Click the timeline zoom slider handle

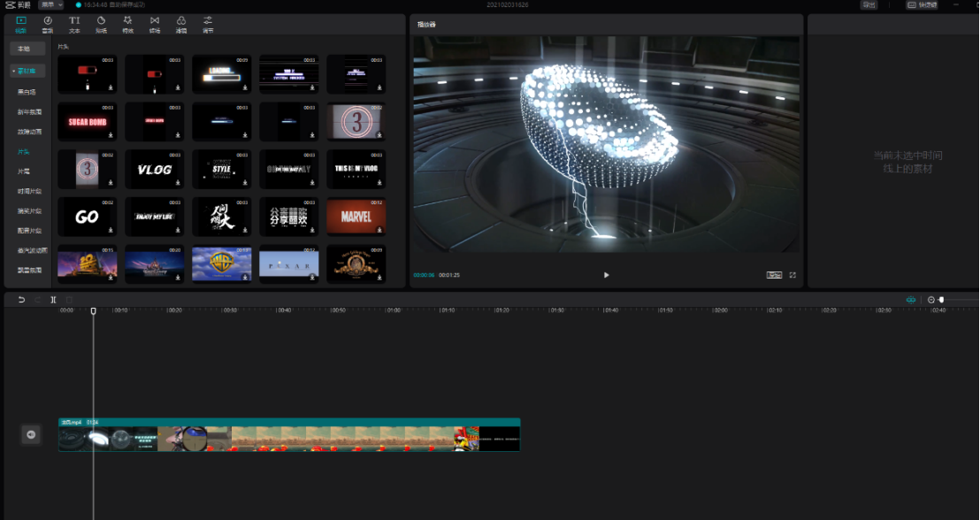coord(941,300)
